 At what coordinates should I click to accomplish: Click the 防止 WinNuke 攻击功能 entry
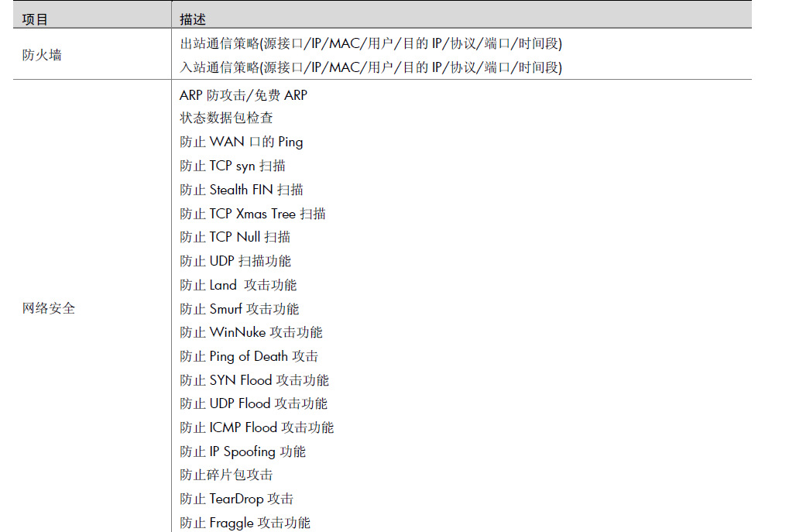click(251, 332)
